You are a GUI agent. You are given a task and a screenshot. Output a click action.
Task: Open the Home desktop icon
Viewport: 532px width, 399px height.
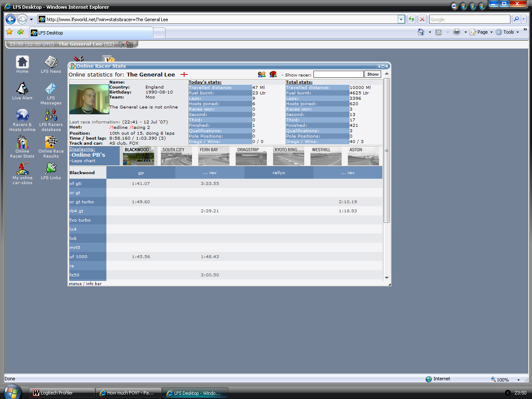pyautogui.click(x=22, y=64)
